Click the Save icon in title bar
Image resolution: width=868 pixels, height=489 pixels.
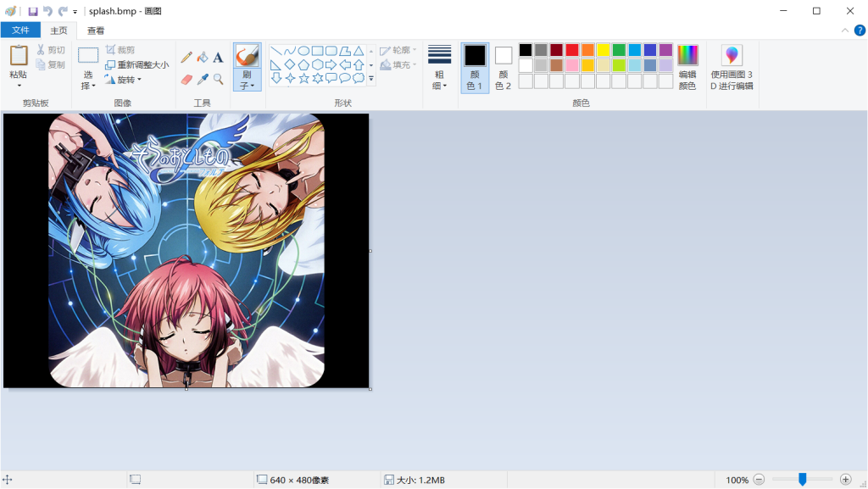click(33, 11)
